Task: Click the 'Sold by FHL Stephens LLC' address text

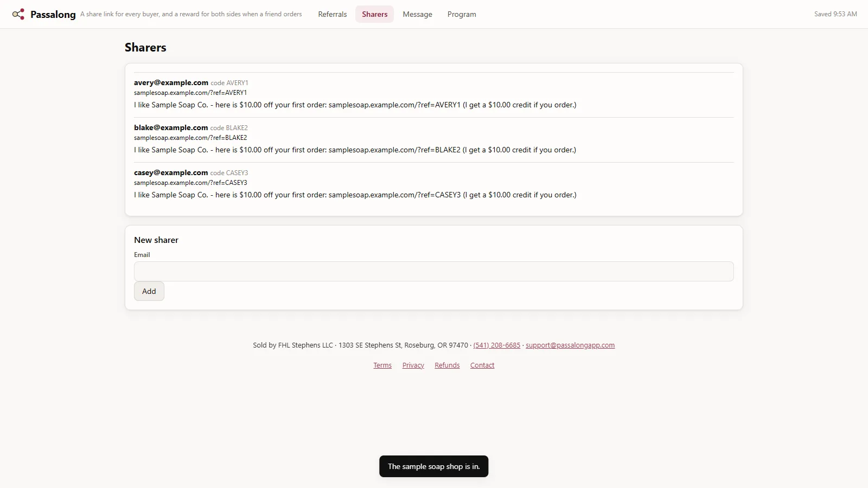Action: pos(360,345)
